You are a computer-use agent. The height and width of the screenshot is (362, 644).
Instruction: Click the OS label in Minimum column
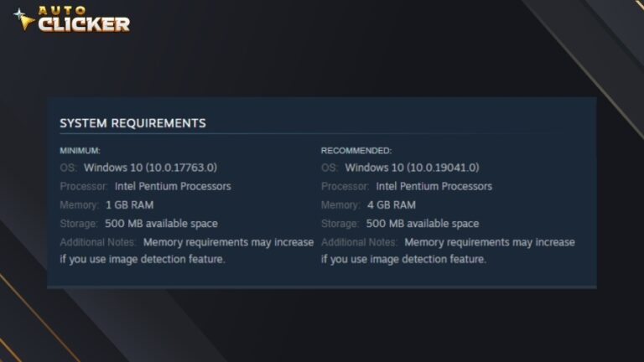pos(68,168)
